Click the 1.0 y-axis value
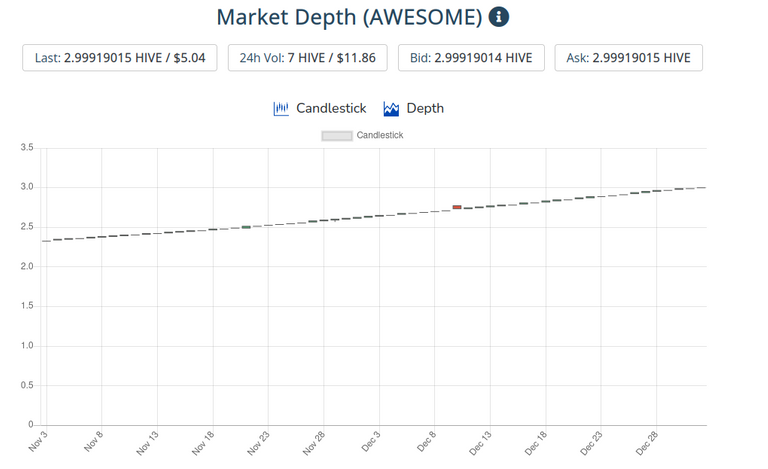This screenshot has height=469, width=768. click(x=27, y=346)
